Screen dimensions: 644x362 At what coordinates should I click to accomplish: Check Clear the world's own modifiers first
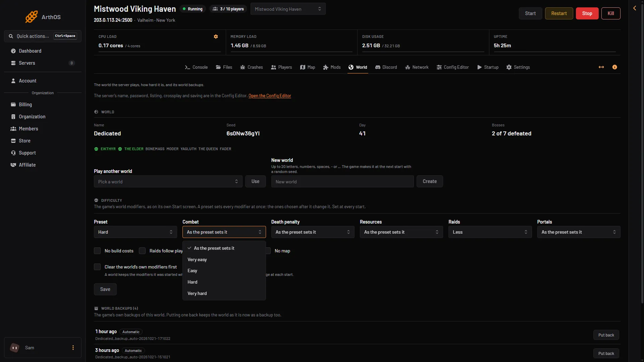(x=97, y=267)
